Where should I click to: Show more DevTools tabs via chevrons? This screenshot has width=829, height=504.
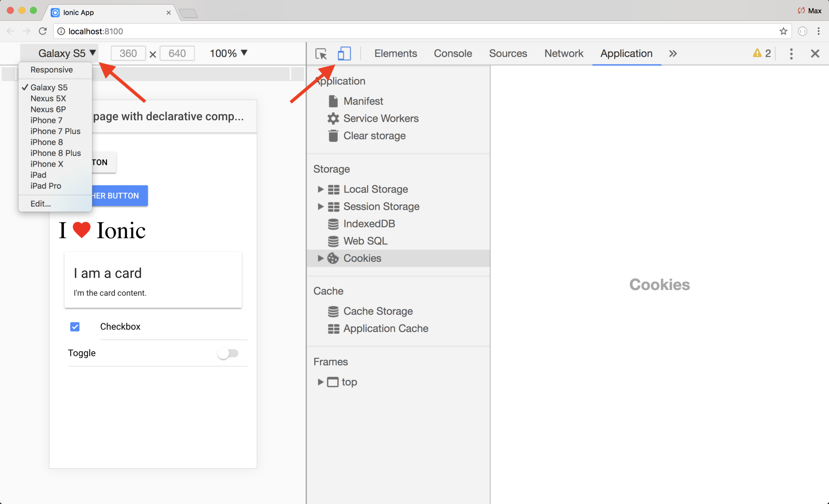tap(673, 54)
